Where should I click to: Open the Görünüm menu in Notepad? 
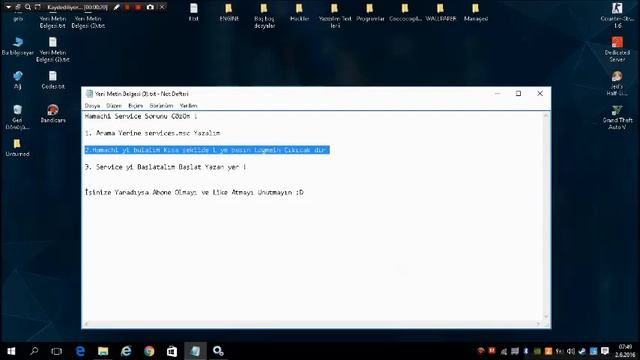click(161, 106)
